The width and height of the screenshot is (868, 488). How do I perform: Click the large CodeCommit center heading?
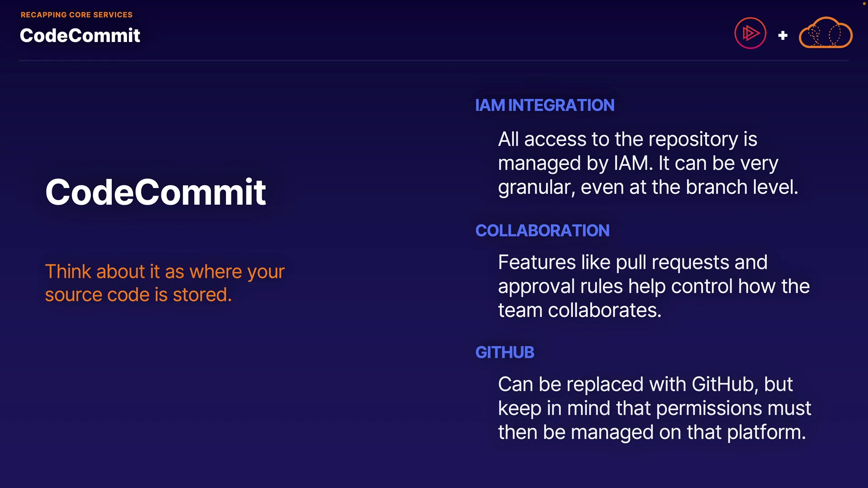click(156, 192)
